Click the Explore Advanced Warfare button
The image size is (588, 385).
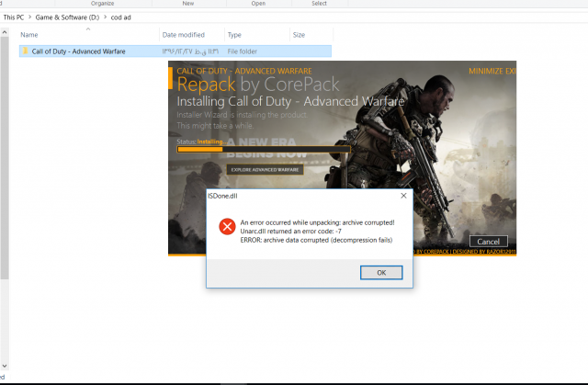tap(265, 169)
